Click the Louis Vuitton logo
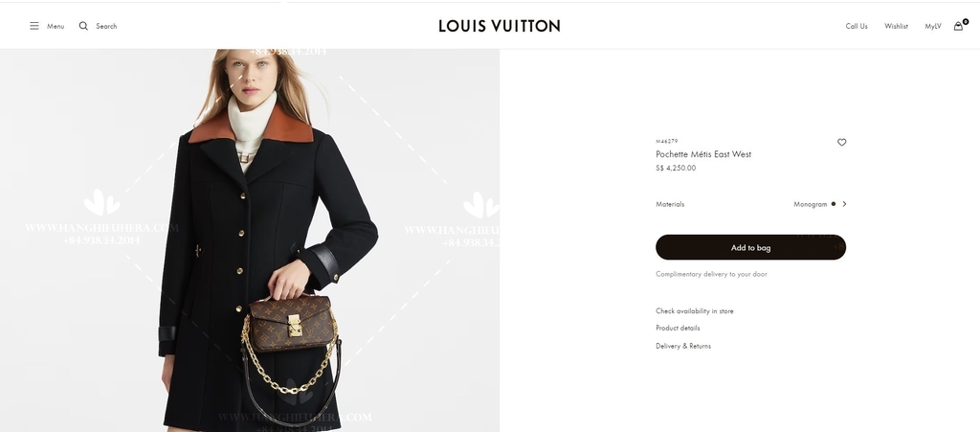 (500, 26)
